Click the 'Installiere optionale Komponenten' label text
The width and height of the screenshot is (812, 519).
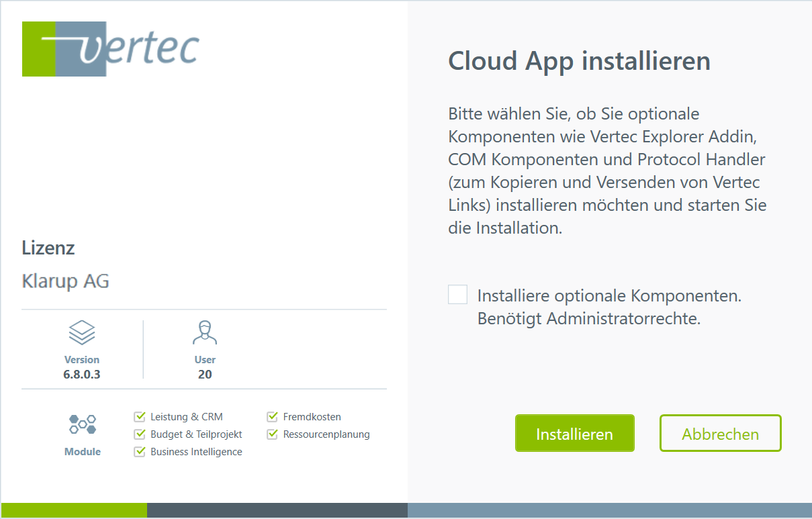pyautogui.click(x=608, y=296)
